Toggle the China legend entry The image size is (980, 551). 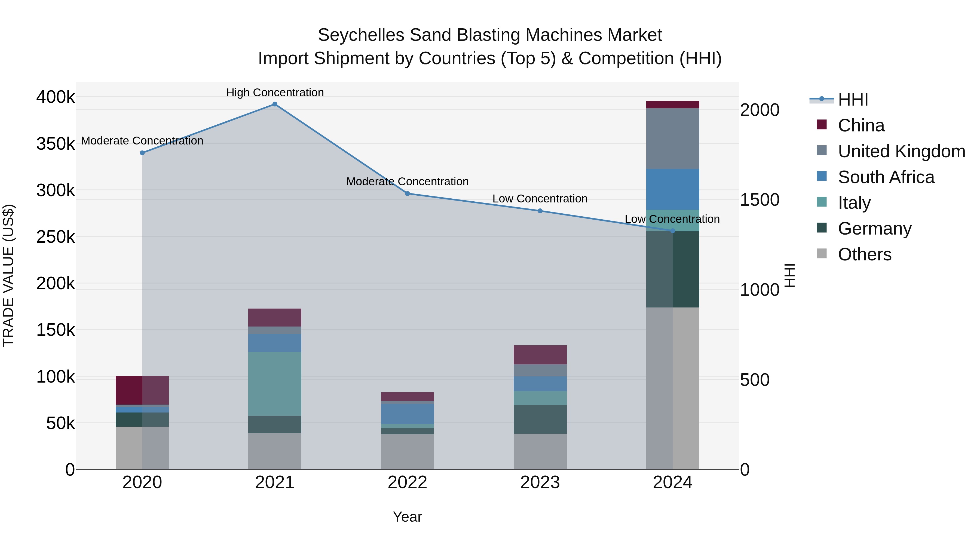(x=850, y=125)
